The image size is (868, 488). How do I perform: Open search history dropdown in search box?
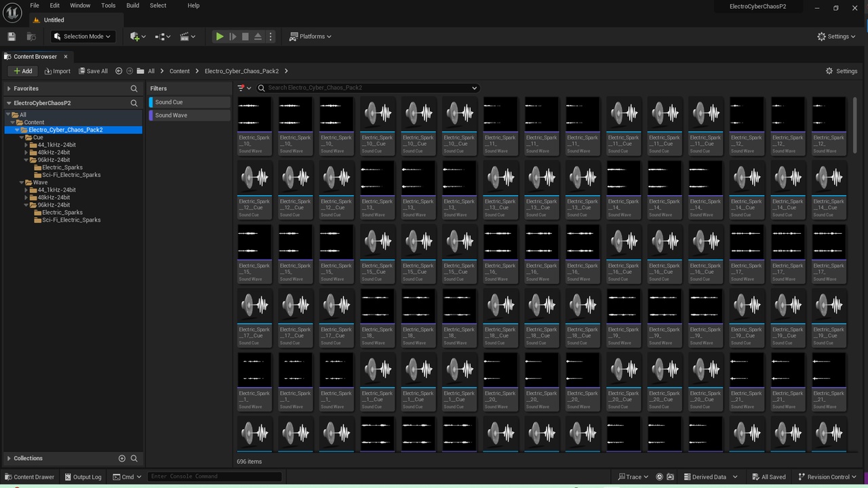pyautogui.click(x=474, y=88)
